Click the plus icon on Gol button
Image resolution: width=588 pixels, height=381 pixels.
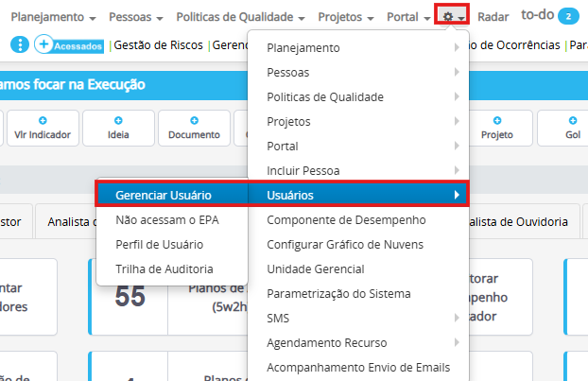click(572, 121)
